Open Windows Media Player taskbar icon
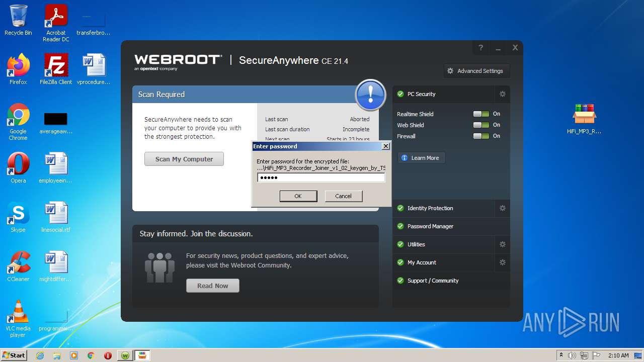The width and height of the screenshot is (644, 362). click(74, 355)
